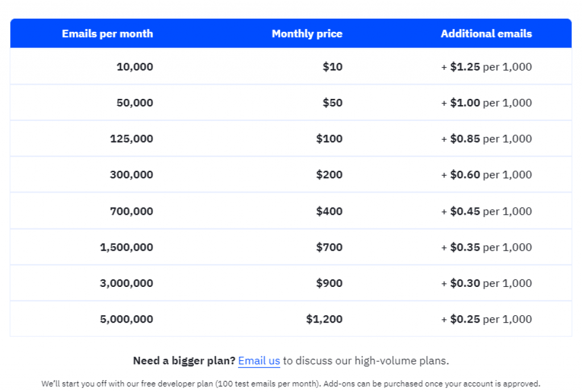Viewport: 582px width, 392px height.
Task: Click the $10 monthly price
Action: click(x=332, y=67)
